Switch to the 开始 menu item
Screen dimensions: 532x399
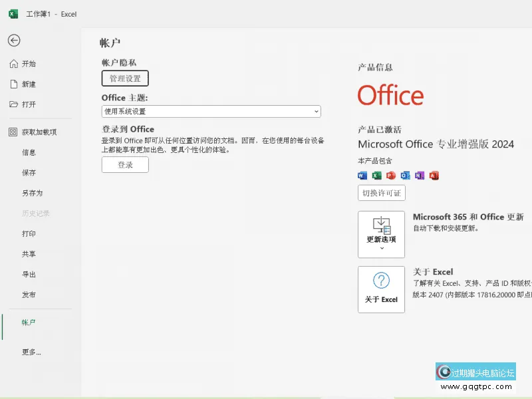tap(30, 64)
